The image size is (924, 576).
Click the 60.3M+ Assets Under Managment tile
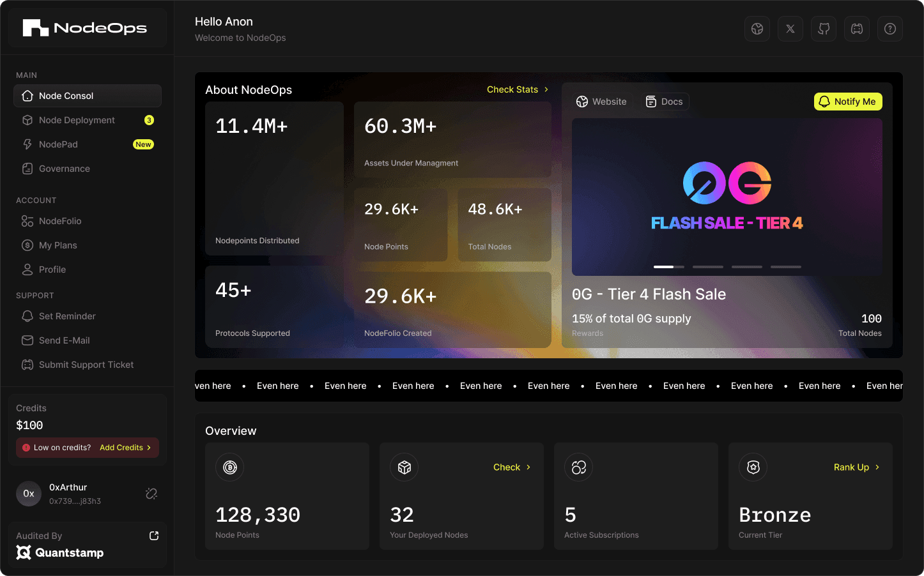point(452,139)
